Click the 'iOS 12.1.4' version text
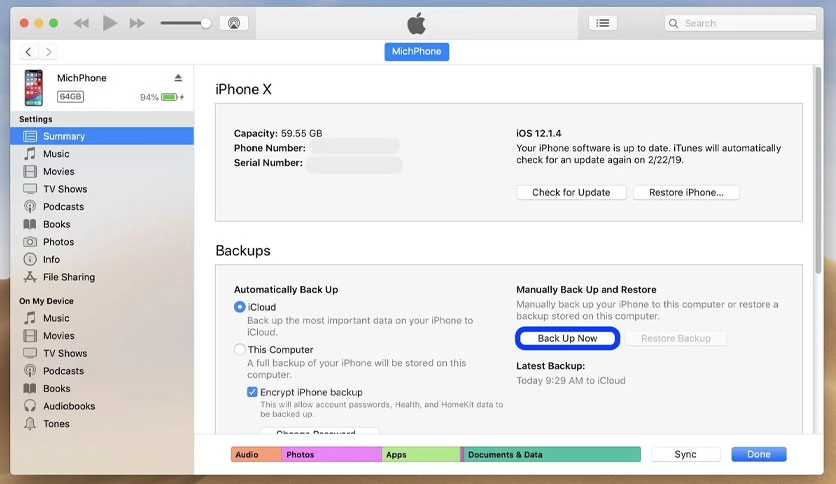Screen dimensions: 836x484 [538, 133]
